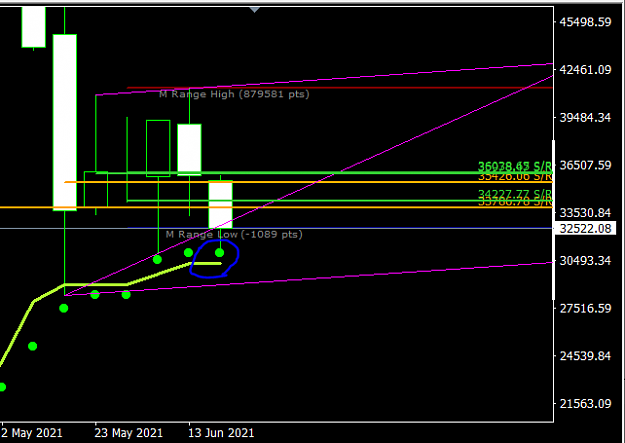Click the '13 Jun 2021' date label
This screenshot has height=443, width=625.
[221, 433]
